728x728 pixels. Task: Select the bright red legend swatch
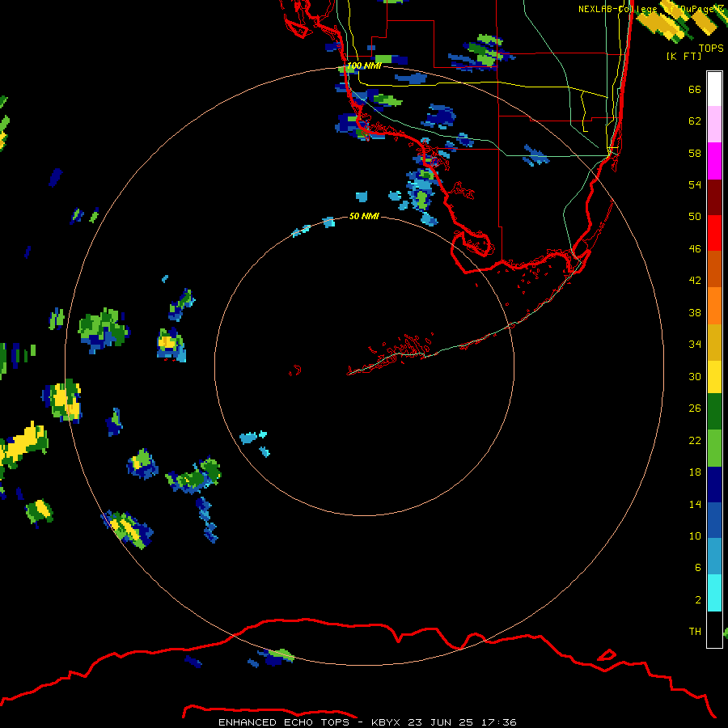tap(714, 233)
